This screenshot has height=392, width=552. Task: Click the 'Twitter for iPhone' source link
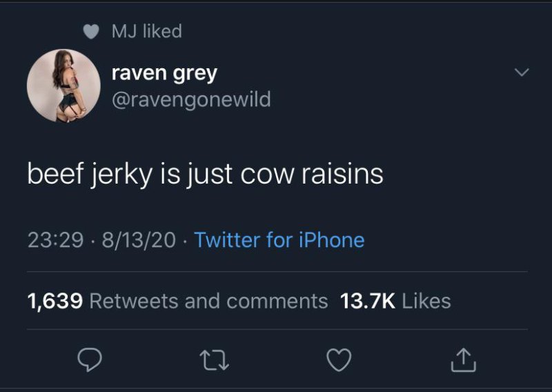279,240
